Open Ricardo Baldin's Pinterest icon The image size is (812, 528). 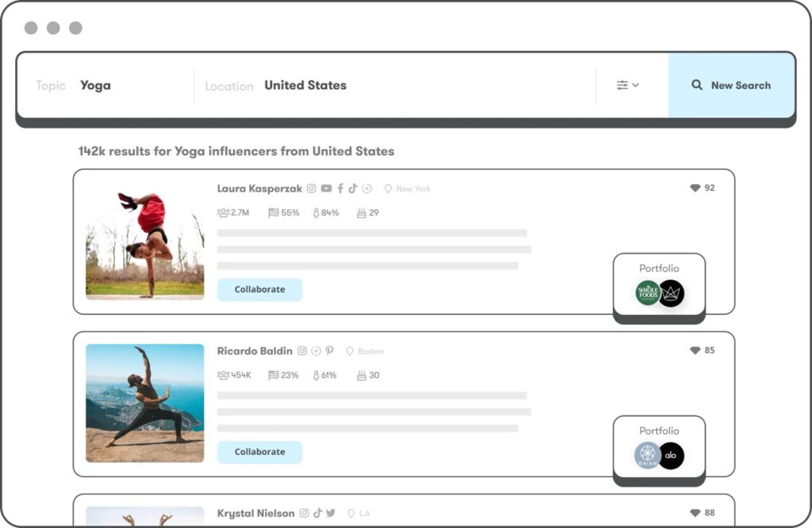pos(329,351)
